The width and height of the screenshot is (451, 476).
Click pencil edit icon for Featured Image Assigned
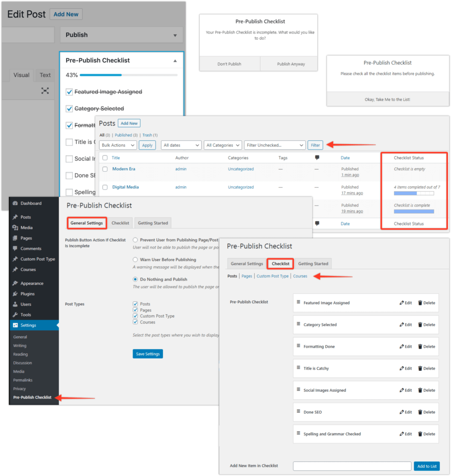[x=402, y=303]
